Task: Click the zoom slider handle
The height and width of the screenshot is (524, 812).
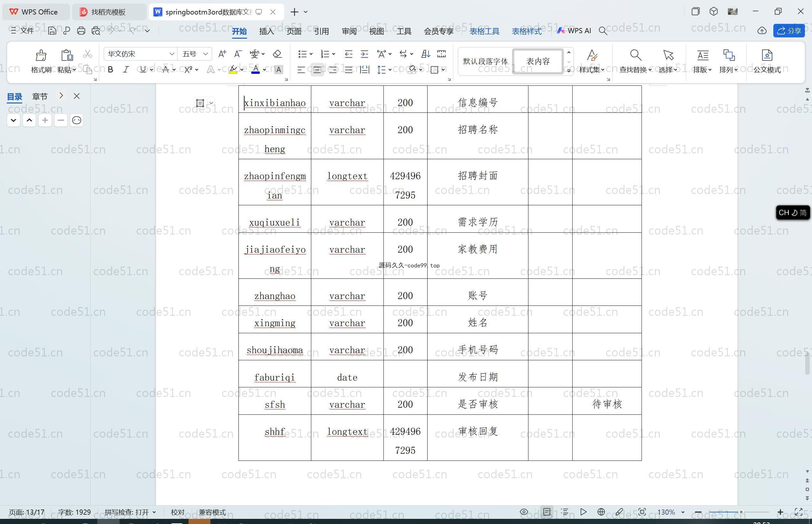Action: tap(741, 512)
